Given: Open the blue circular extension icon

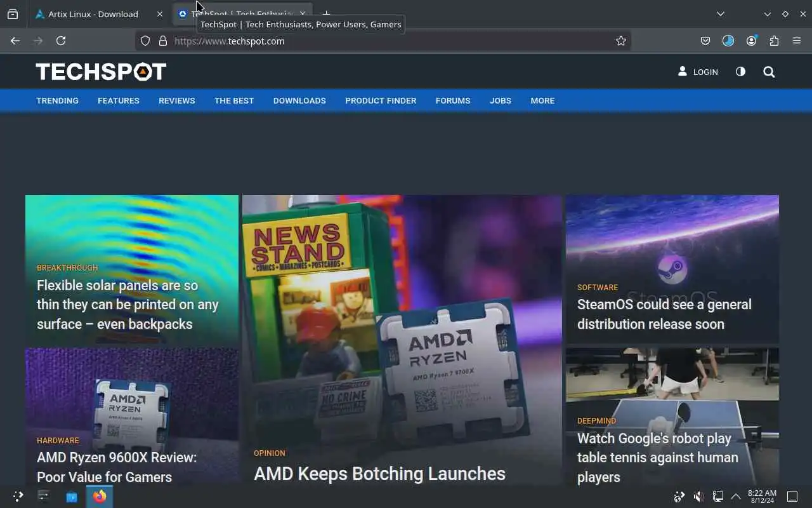Looking at the screenshot, I should pyautogui.click(x=728, y=41).
